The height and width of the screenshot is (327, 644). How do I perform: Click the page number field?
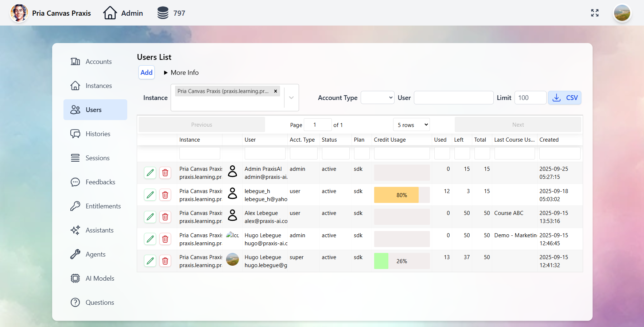[318, 125]
